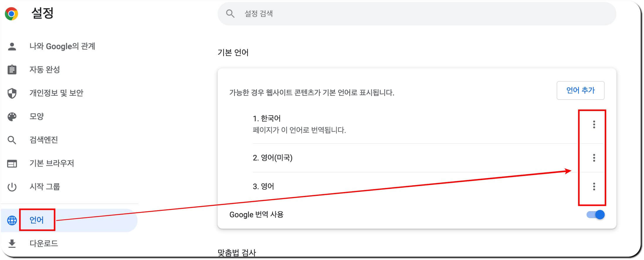Open 시작 그룹 settings
The image size is (644, 260).
coord(45,187)
